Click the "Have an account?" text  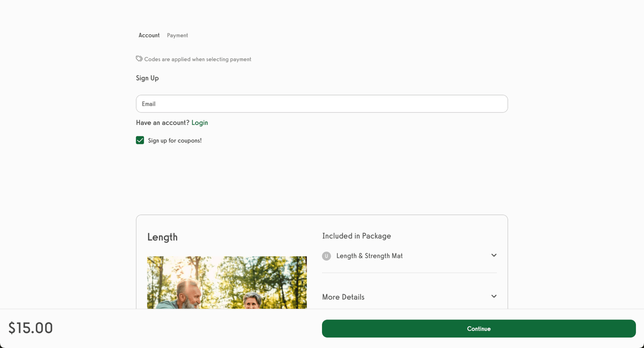tap(162, 123)
